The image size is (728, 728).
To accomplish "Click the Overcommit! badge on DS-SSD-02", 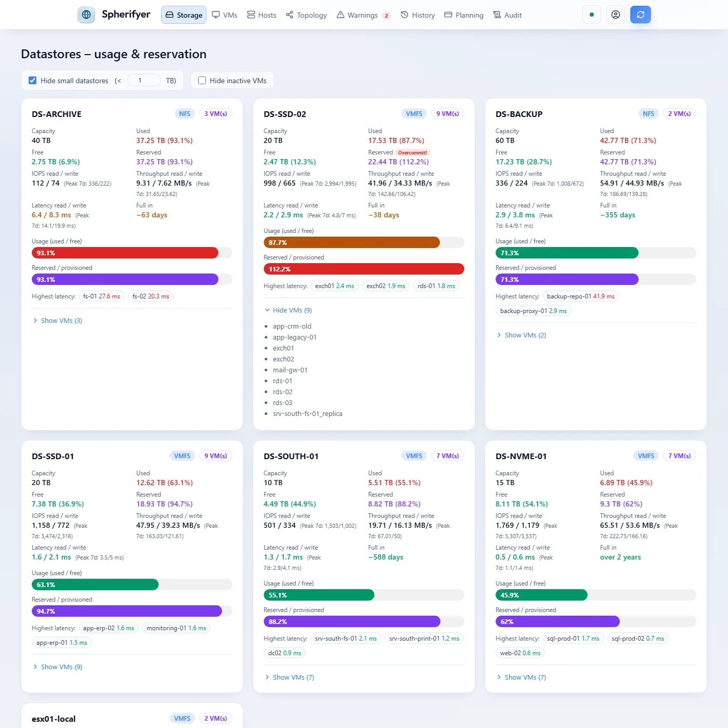I will point(413,153).
